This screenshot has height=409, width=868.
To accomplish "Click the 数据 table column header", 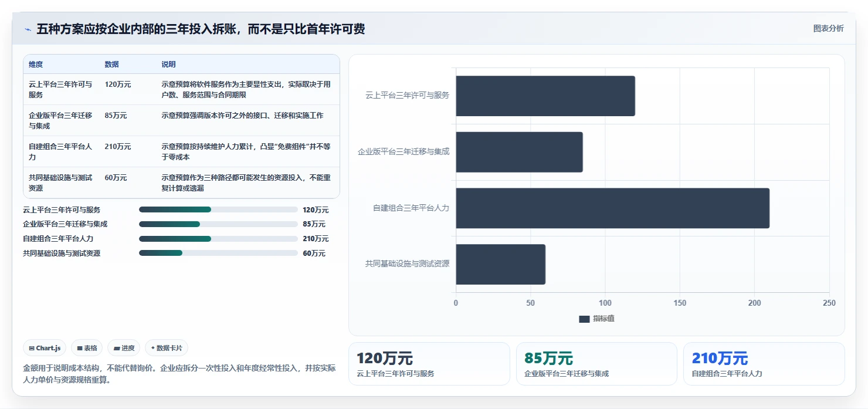I will click(111, 65).
